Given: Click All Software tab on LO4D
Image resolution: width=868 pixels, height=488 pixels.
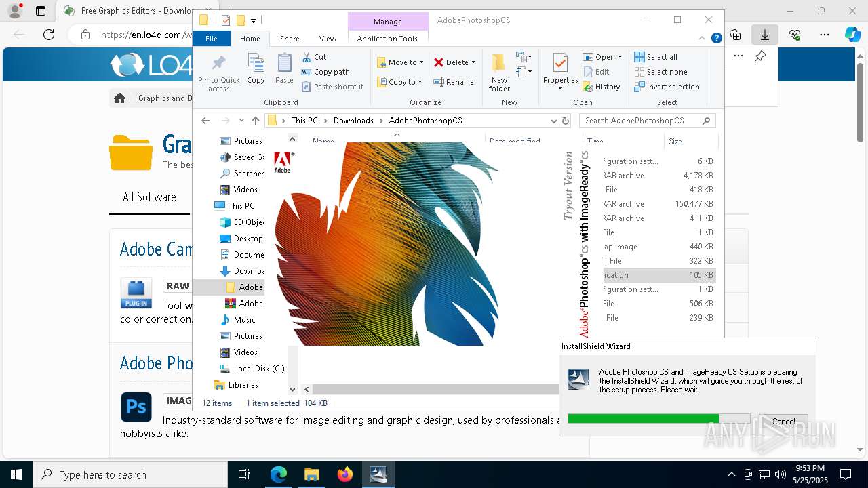Looking at the screenshot, I should pos(149,197).
